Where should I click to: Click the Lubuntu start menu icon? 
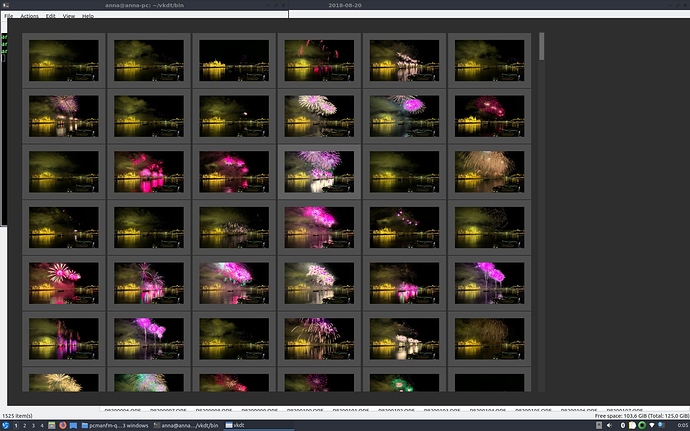pos(5,425)
